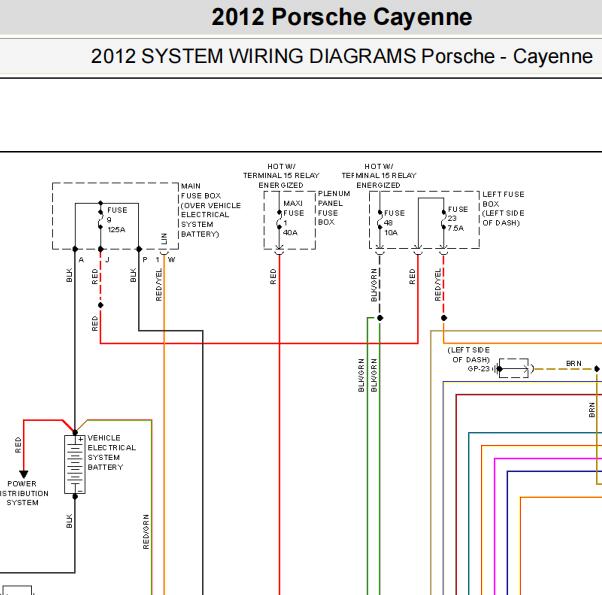Click the "POWER DISTRIBUTION SYSTEM" label
The width and height of the screenshot is (602, 595).
(22, 493)
